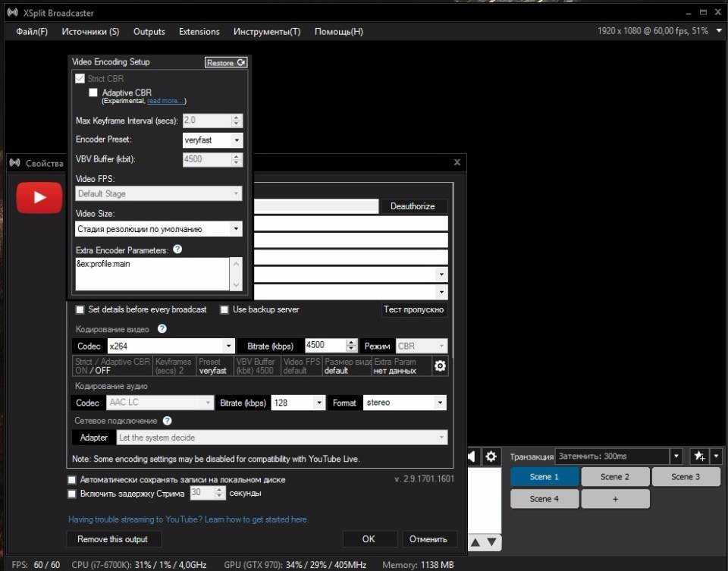Expand the Video FPS Default Stage dropdown
Image resolution: width=728 pixels, height=571 pixels.
(x=158, y=193)
